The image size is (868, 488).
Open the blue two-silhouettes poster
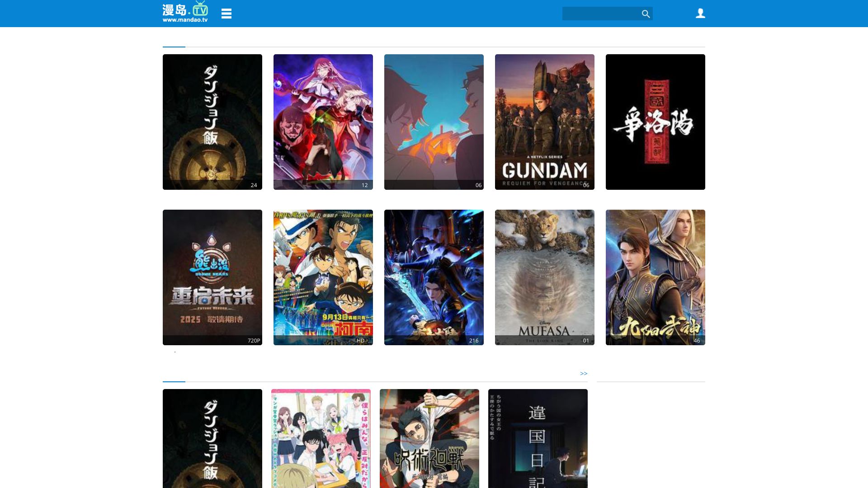click(434, 122)
